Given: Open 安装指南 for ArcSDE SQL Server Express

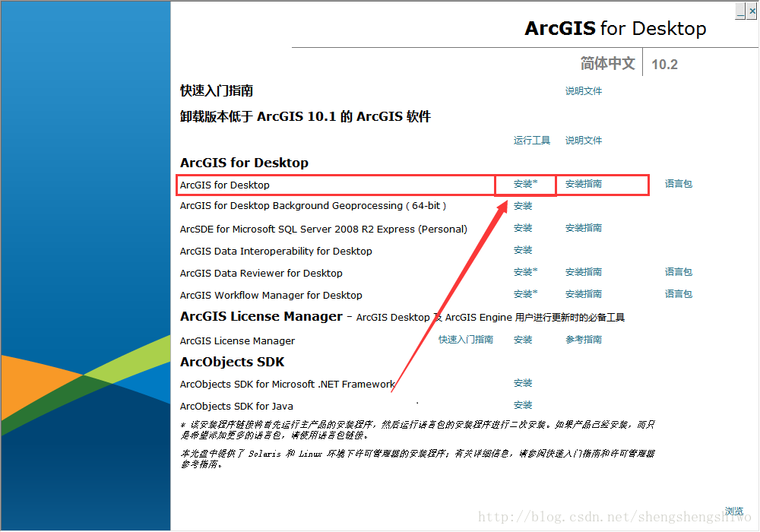Looking at the screenshot, I should click(584, 228).
